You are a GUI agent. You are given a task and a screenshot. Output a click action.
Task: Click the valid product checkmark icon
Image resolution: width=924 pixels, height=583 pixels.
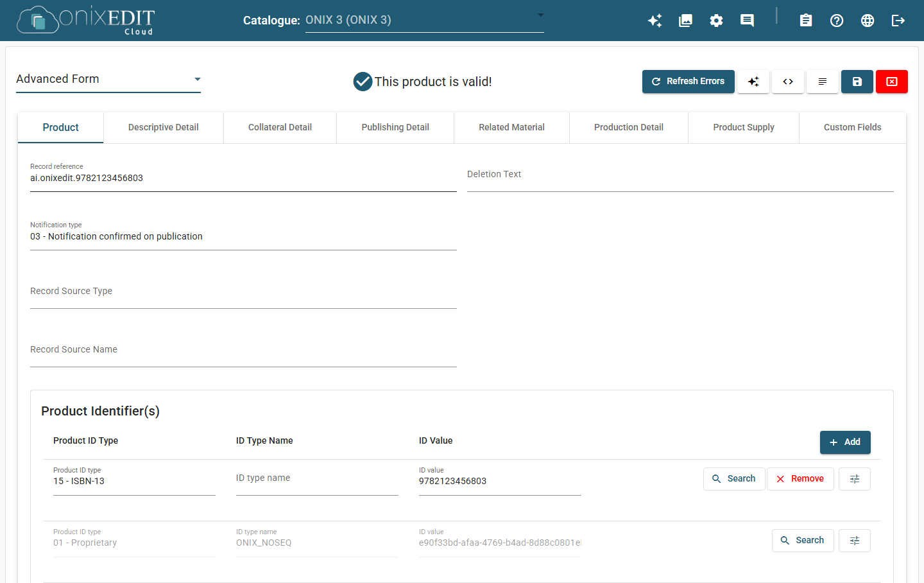363,82
